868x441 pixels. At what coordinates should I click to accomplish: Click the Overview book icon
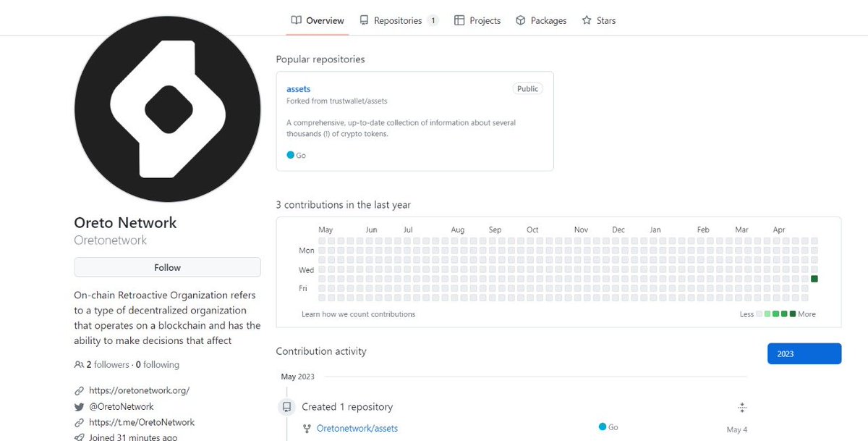296,20
